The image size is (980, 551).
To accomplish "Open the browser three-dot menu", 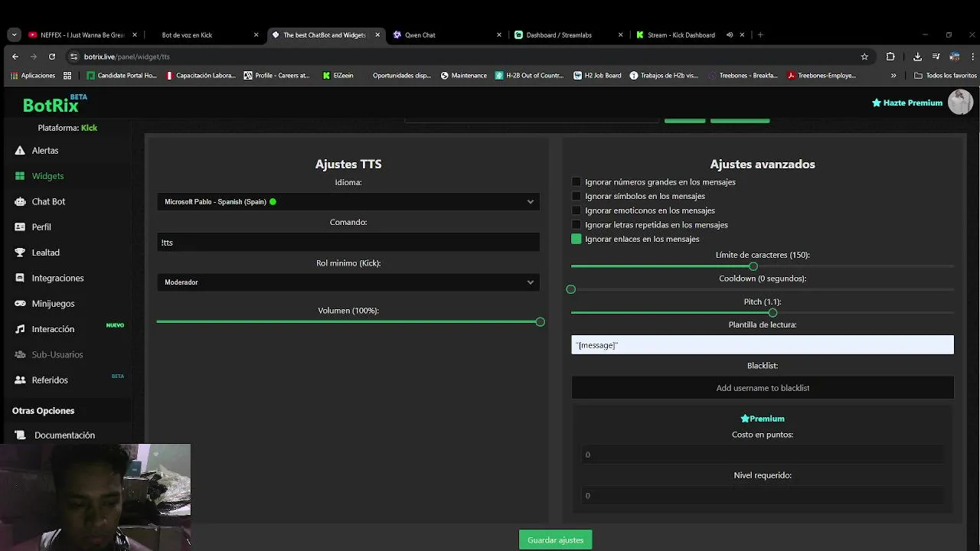I will 973,57.
